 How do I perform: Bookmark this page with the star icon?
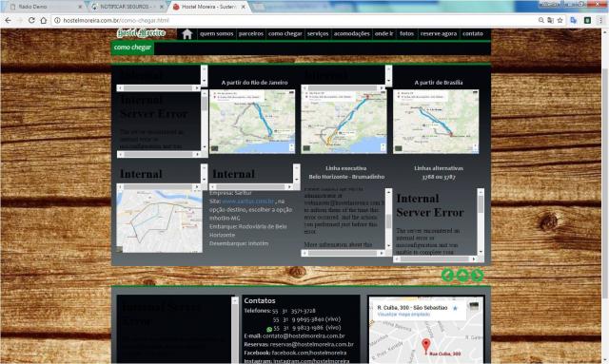tap(560, 20)
